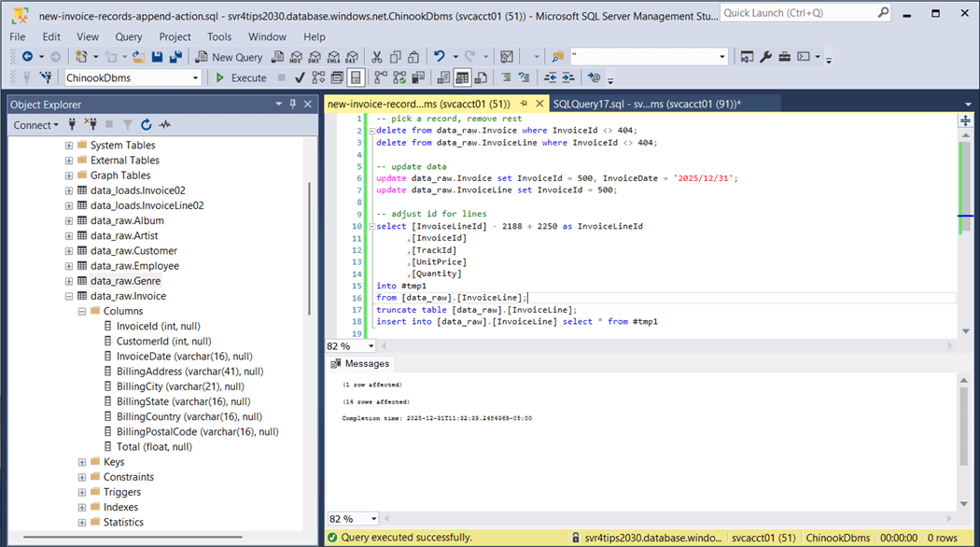Click the Parse query checkmark icon
Viewport: 980px width, 547px height.
pyautogui.click(x=300, y=78)
